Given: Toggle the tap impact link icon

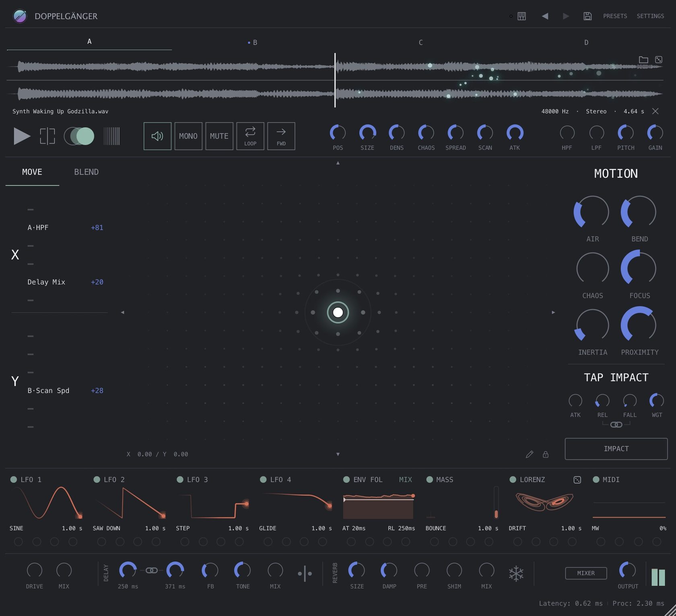Looking at the screenshot, I should pyautogui.click(x=616, y=424).
